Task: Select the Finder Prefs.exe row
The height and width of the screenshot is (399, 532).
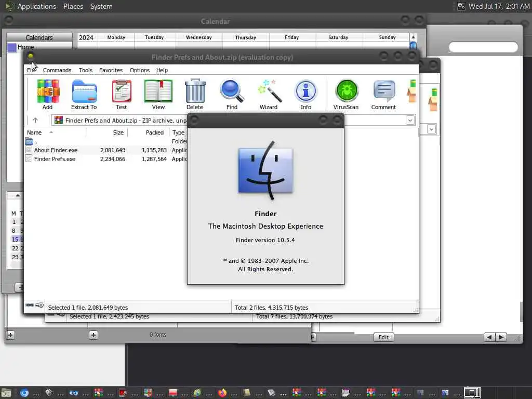Action: tap(105, 159)
